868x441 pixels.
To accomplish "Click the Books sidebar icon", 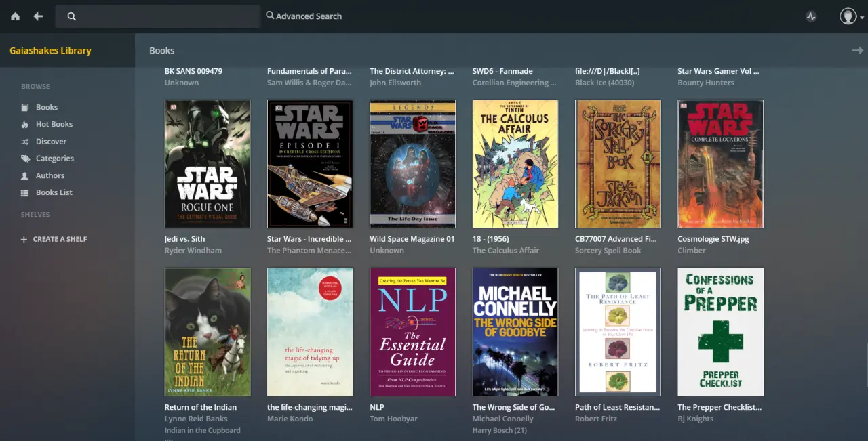I will click(25, 107).
